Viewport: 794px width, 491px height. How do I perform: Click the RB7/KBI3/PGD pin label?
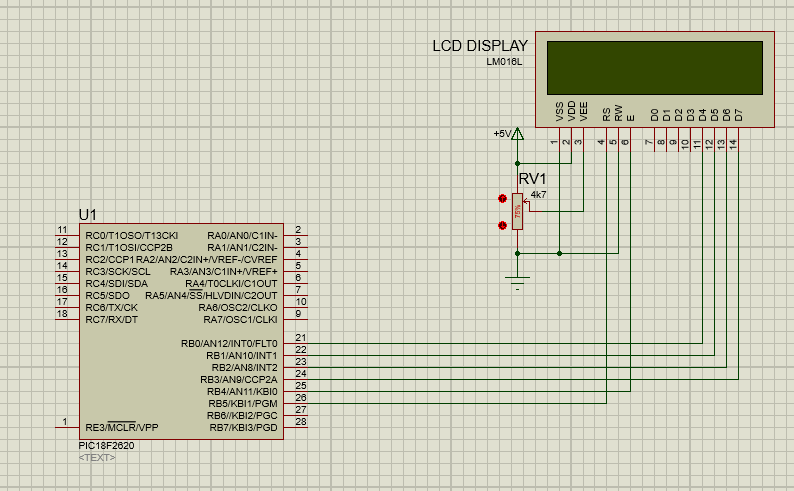pos(244,428)
